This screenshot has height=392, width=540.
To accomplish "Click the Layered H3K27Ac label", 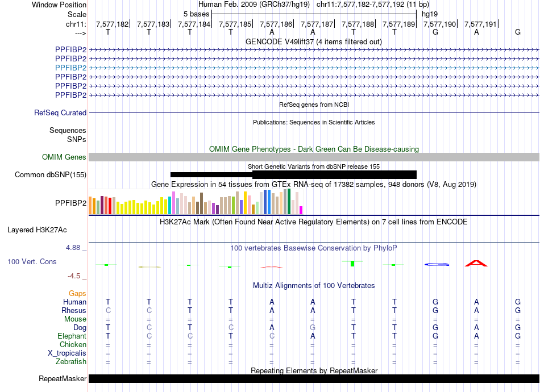I will [37, 230].
